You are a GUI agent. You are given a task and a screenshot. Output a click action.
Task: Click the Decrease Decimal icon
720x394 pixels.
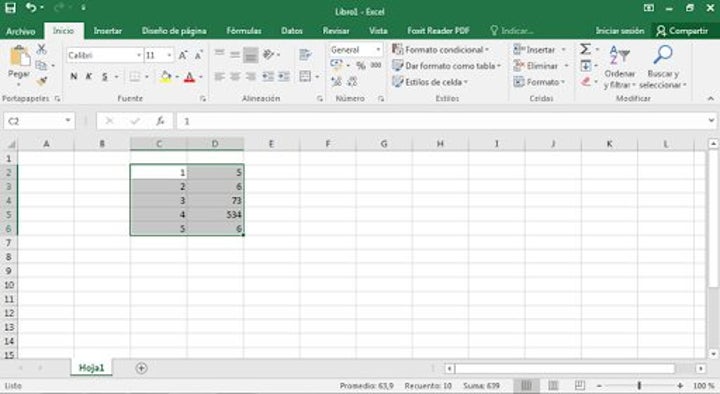(x=352, y=82)
